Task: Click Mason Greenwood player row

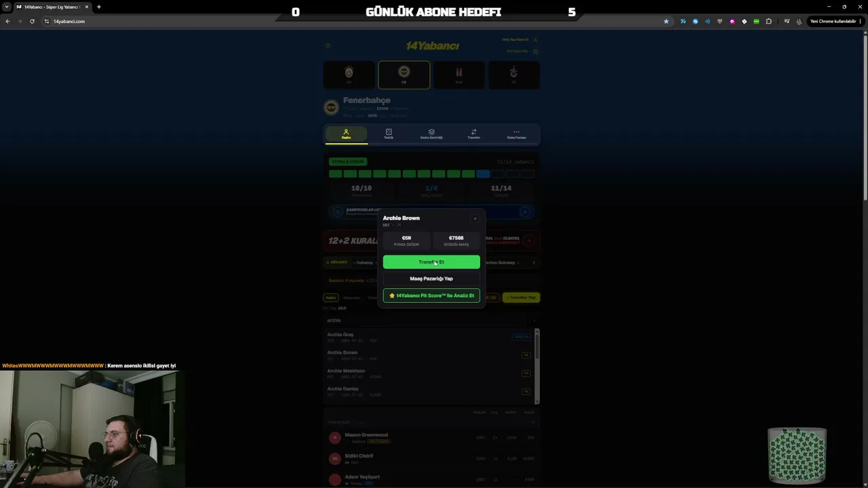Action: click(x=431, y=438)
